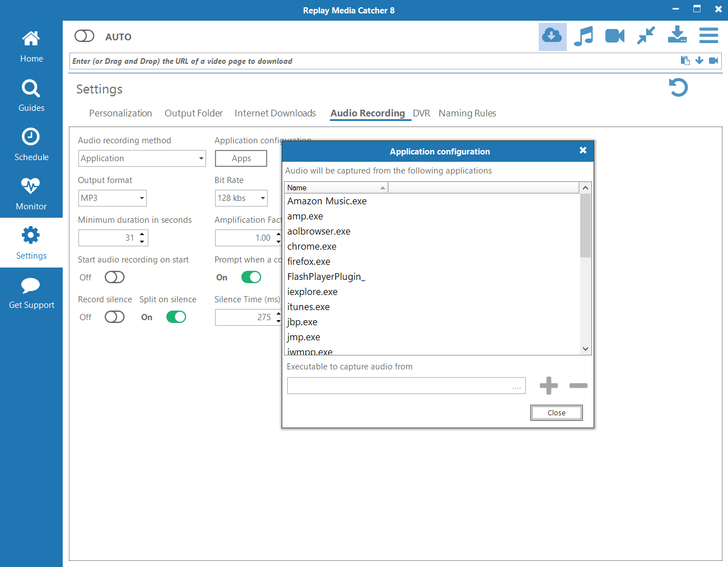Click the minus icon to remove executable
Screen dimensions: 728x567
click(x=578, y=385)
